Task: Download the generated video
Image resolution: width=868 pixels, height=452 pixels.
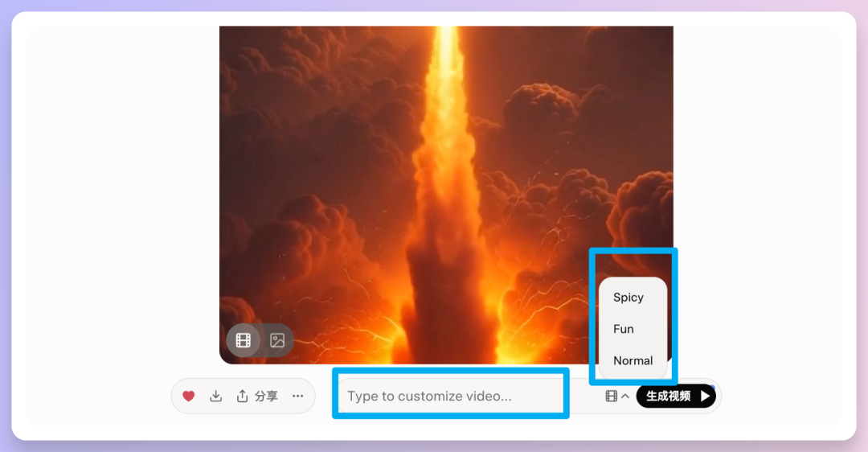Action: 216,396
